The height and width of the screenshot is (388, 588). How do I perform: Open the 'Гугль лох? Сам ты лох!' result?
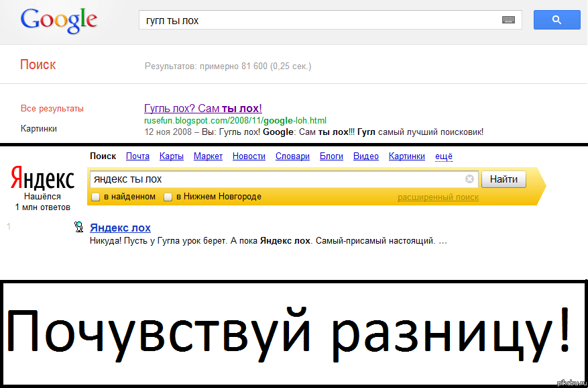point(203,109)
